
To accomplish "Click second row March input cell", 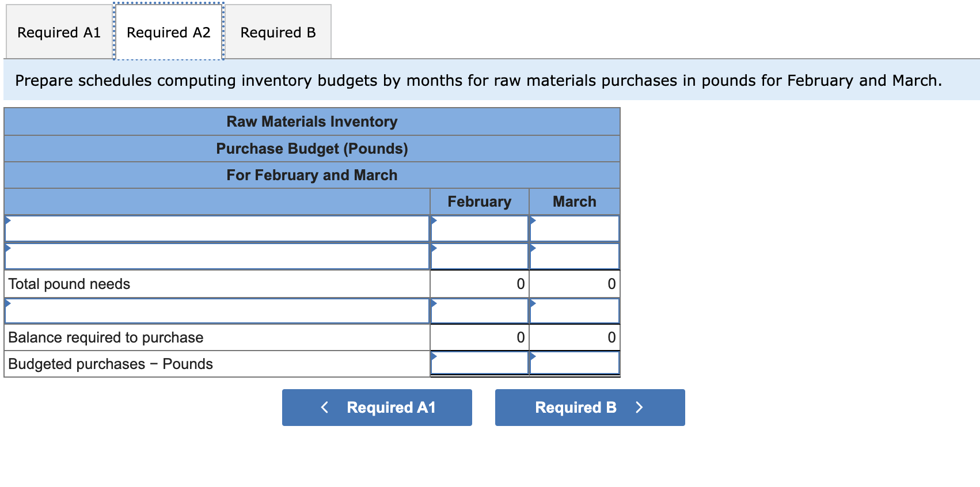I will (575, 256).
